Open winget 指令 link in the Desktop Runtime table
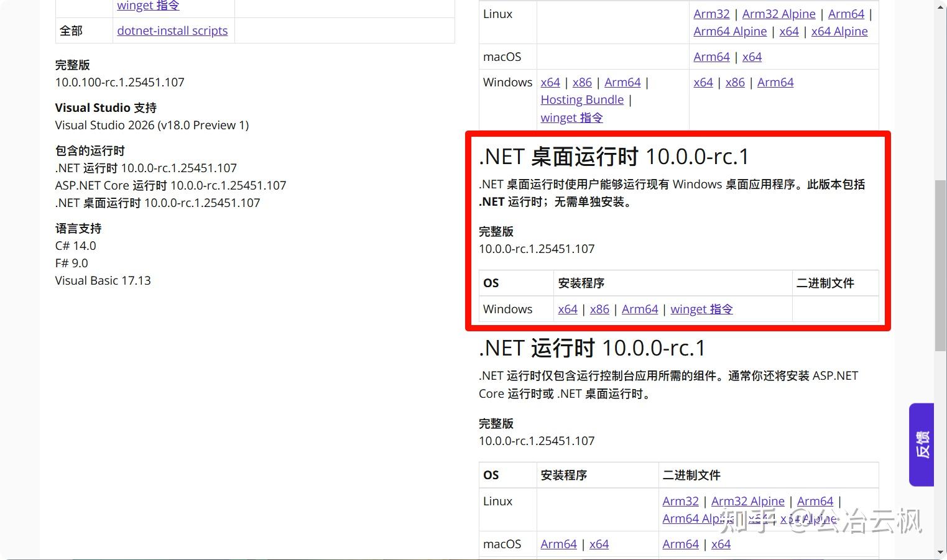Image resolution: width=947 pixels, height=560 pixels. [x=701, y=309]
